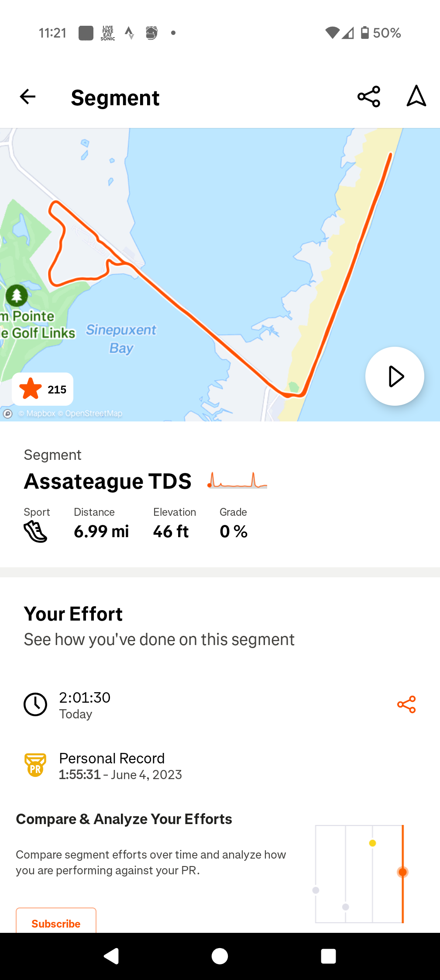Star the segment with 215 stars

pyautogui.click(x=43, y=389)
